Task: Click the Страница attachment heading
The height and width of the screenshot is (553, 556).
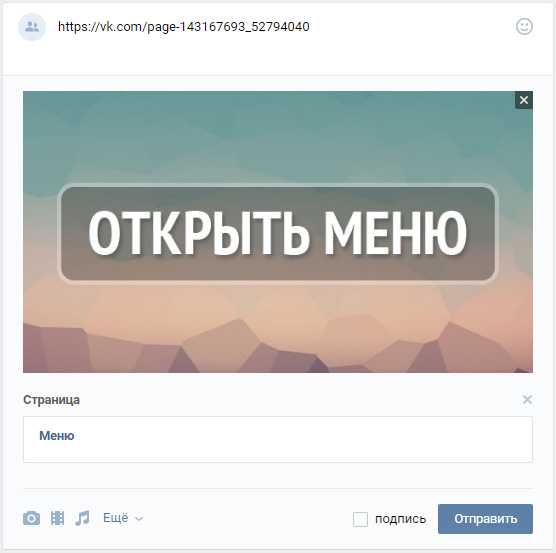Action: (x=51, y=400)
